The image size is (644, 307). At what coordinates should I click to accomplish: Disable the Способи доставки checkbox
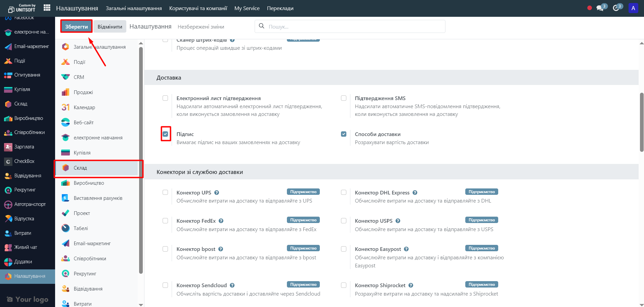(x=344, y=134)
